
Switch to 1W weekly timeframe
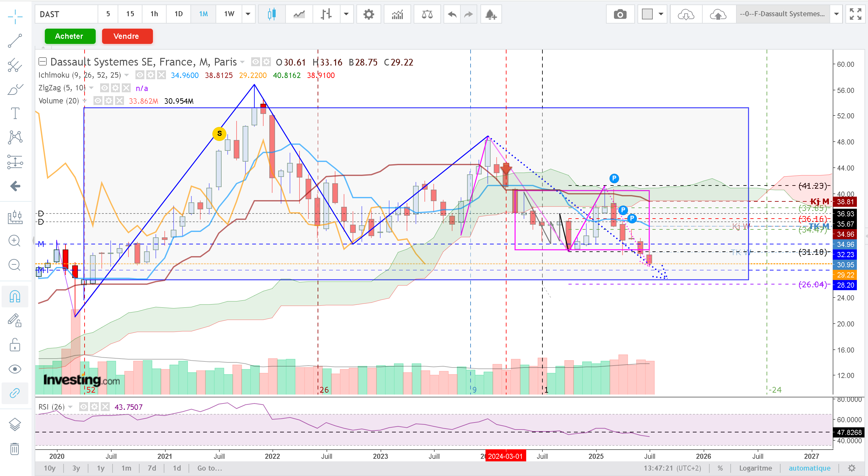229,14
